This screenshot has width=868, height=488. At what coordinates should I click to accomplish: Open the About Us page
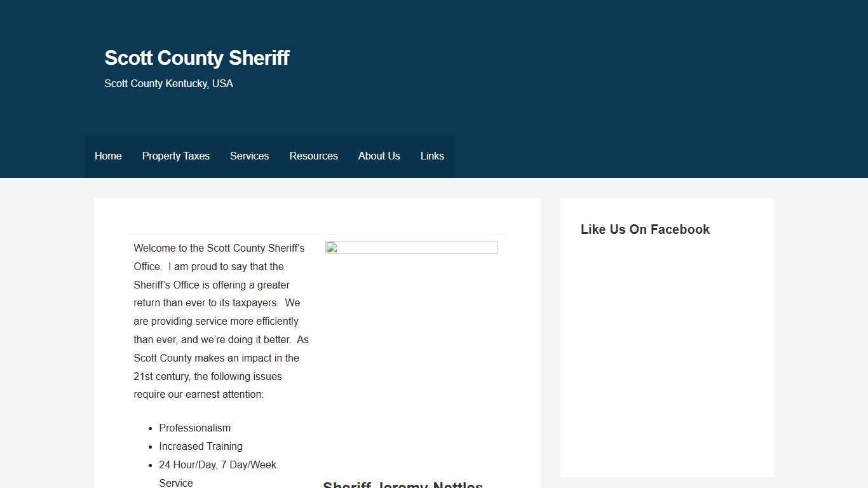pyautogui.click(x=379, y=156)
